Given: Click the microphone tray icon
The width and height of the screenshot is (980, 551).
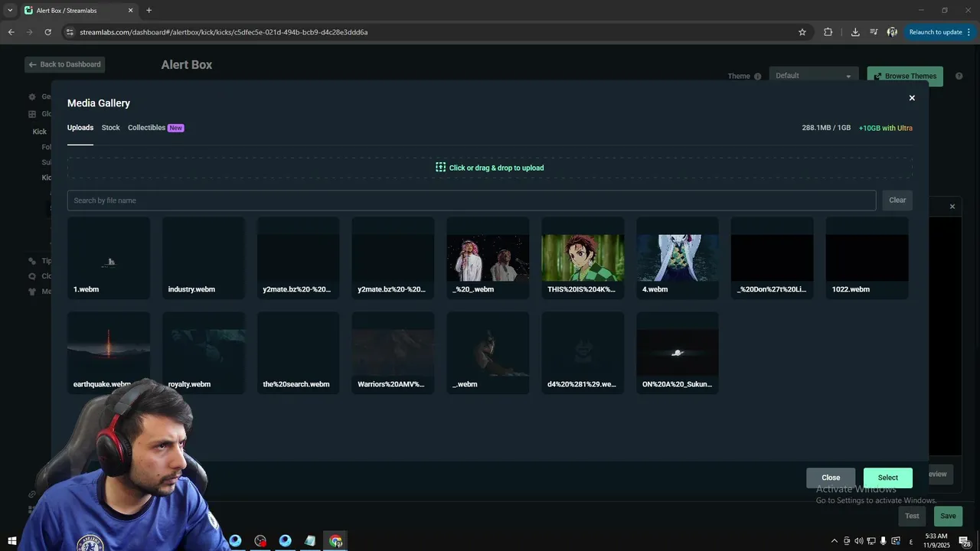Looking at the screenshot, I should coord(884,541).
